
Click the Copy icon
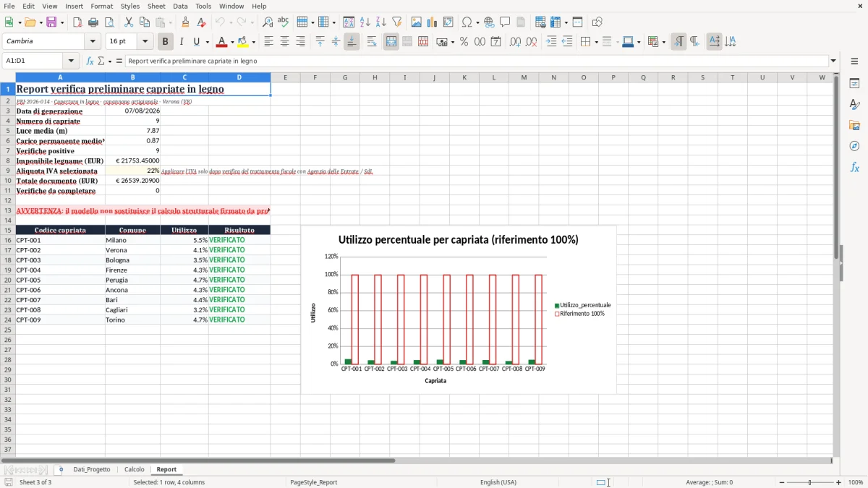(x=145, y=22)
